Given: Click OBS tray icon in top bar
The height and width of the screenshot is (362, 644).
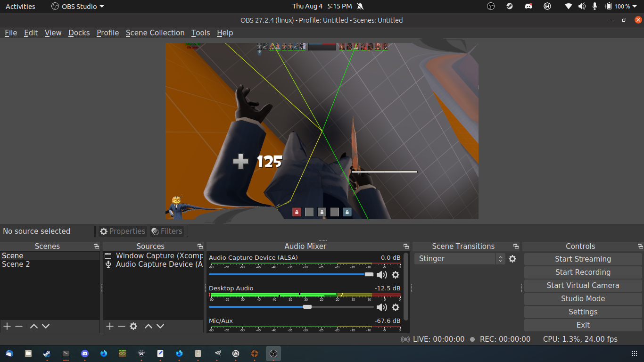Looking at the screenshot, I should 491,6.
